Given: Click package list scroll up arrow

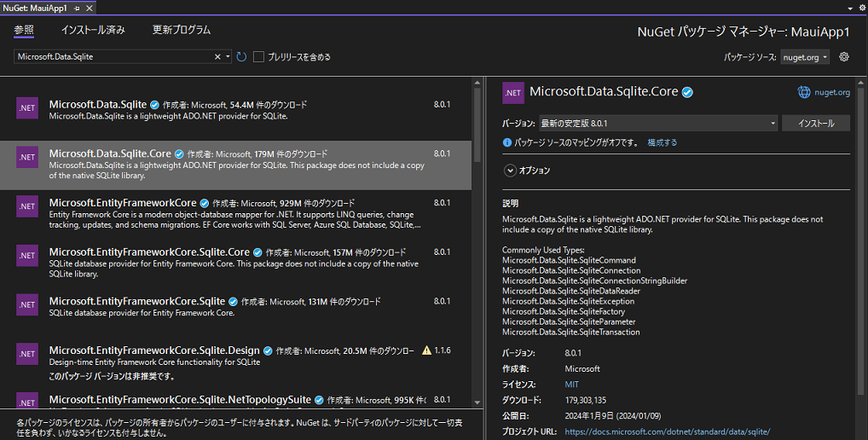Looking at the screenshot, I should pyautogui.click(x=477, y=83).
